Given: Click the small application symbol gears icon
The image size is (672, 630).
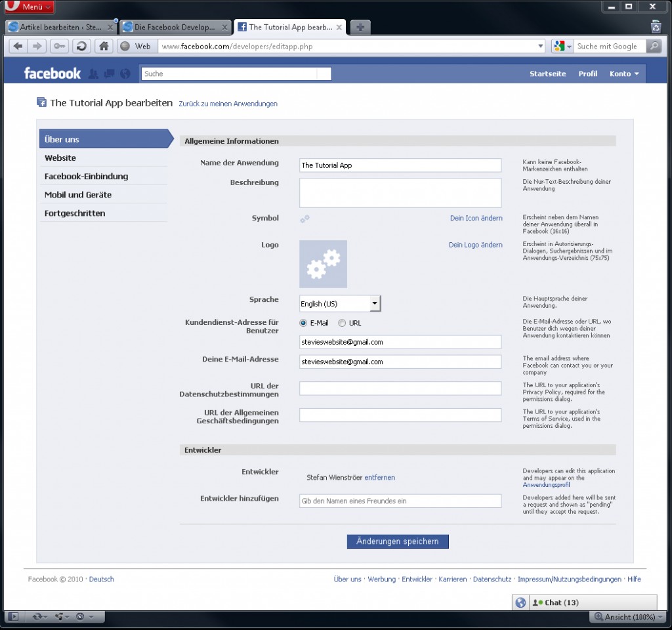Looking at the screenshot, I should click(x=304, y=219).
